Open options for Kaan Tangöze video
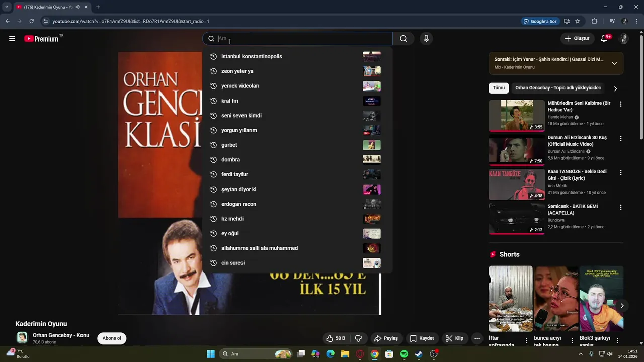This screenshot has width=644, height=362. [x=620, y=172]
